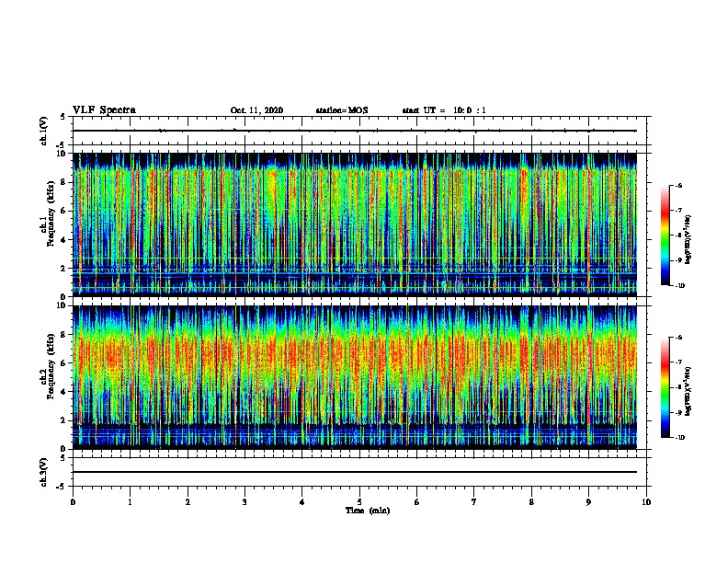Click the "-10" tick on ch.1 colorbar
The width and height of the screenshot is (728, 563).
679,286
